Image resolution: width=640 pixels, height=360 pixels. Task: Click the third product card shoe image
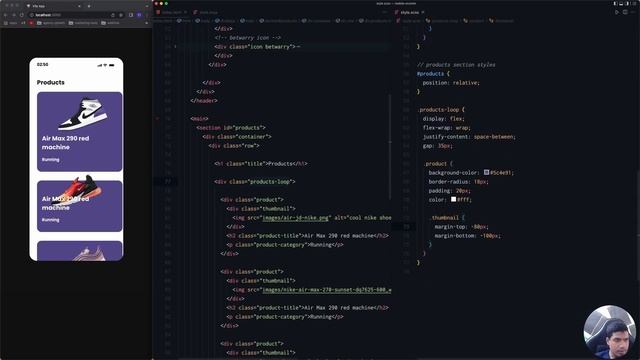(x=89, y=253)
